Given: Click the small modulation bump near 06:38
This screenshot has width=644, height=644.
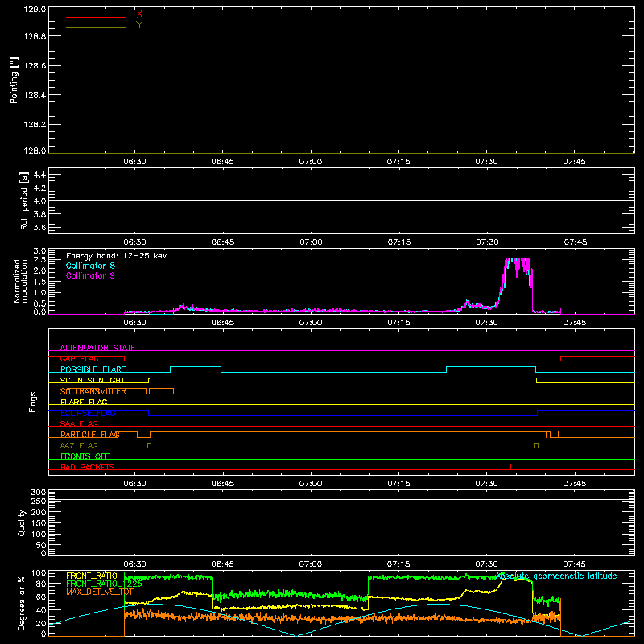Looking at the screenshot, I should (x=184, y=307).
